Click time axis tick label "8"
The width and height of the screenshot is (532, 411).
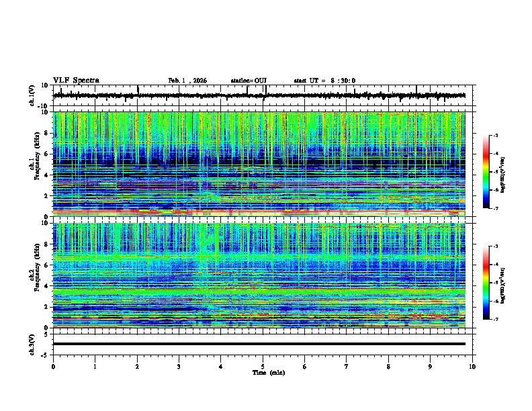pos(388,367)
